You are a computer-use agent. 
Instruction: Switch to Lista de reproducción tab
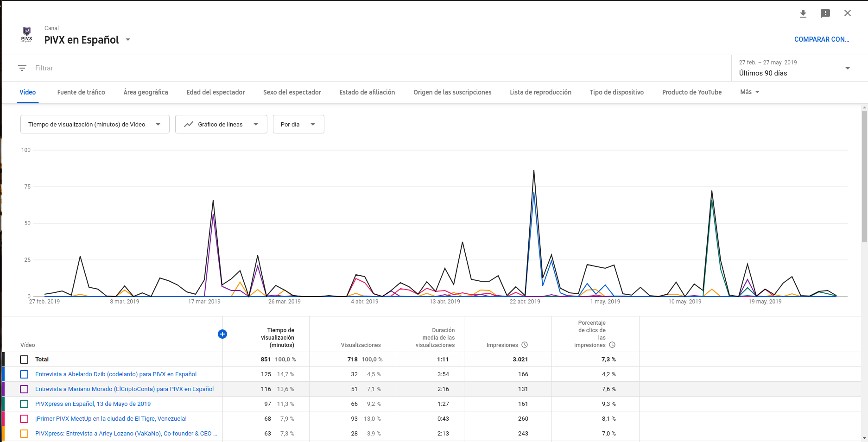540,92
